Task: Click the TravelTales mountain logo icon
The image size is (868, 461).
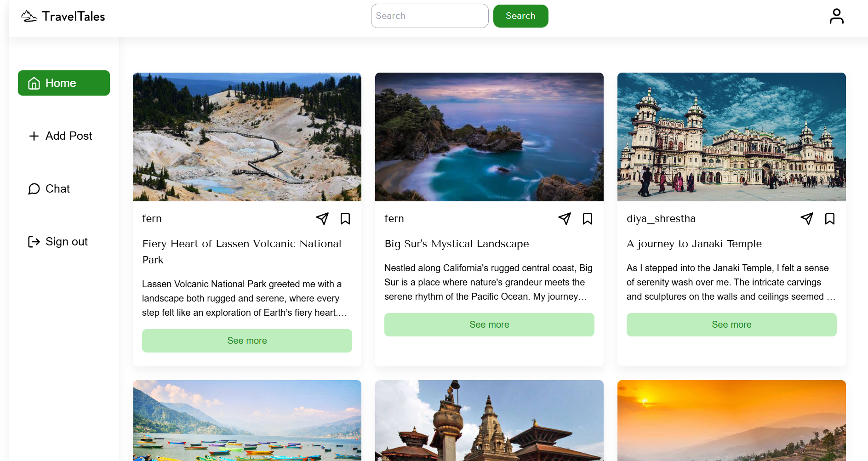Action: click(29, 17)
